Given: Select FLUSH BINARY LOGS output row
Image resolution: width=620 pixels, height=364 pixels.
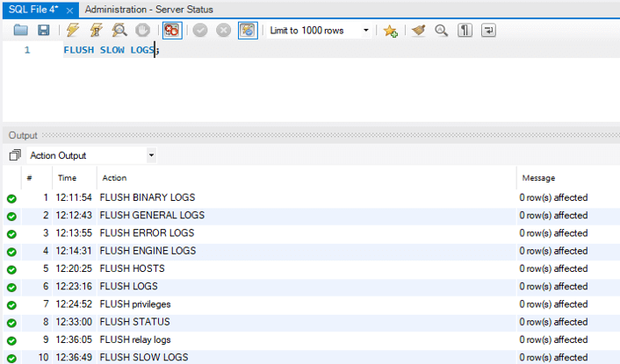Looking at the screenshot, I should pyautogui.click(x=312, y=198).
